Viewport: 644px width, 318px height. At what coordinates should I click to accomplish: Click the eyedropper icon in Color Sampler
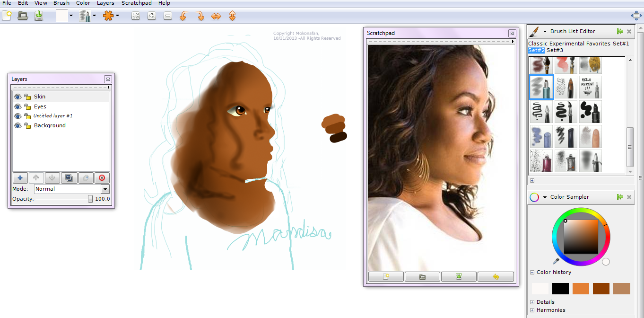coord(556,261)
